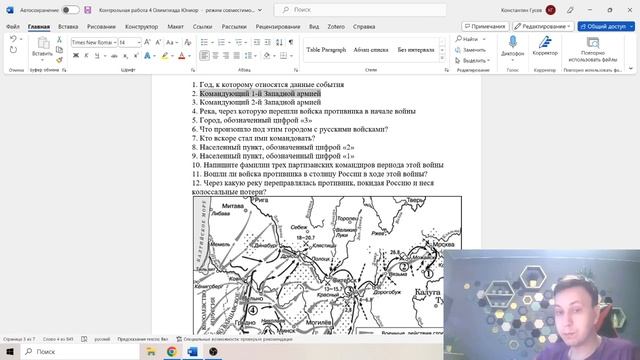Viewport: 640px width, 360px height.
Task: Open the Zotero tab
Action: (336, 27)
